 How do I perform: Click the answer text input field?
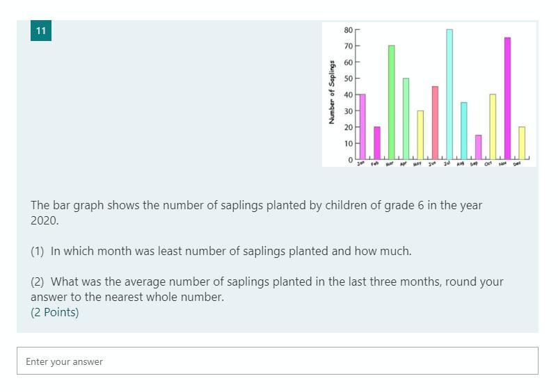click(x=277, y=361)
